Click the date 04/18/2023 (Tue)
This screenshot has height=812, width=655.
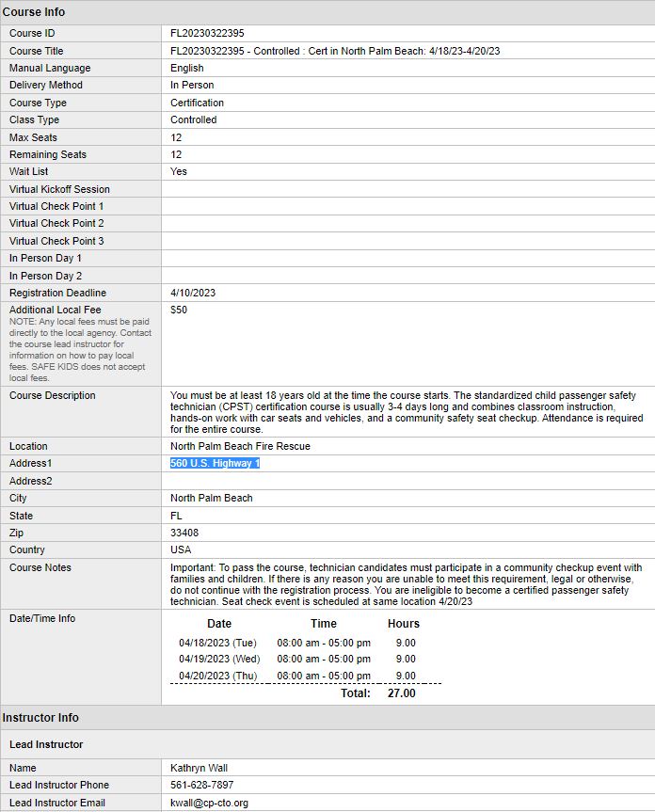(x=217, y=643)
